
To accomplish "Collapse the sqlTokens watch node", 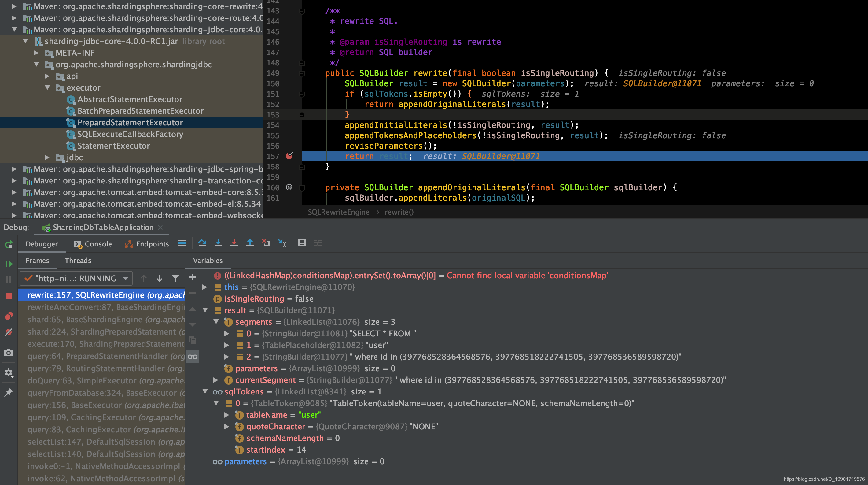I will [x=205, y=392].
